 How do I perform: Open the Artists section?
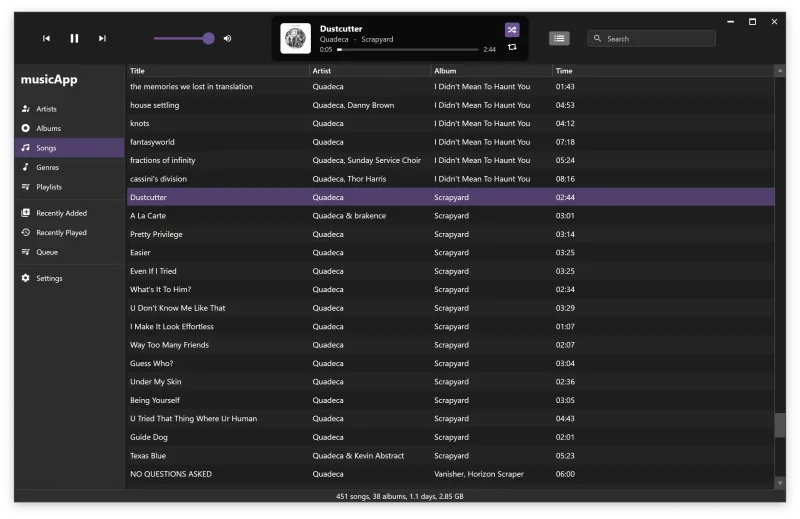tap(69, 109)
